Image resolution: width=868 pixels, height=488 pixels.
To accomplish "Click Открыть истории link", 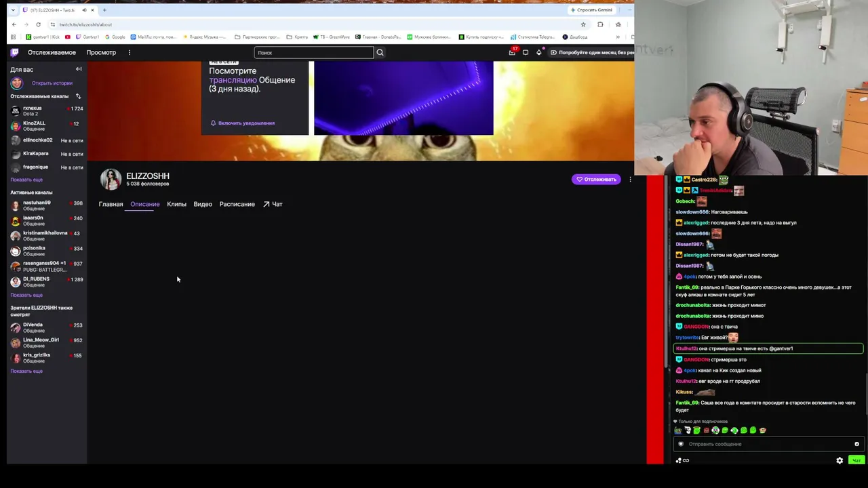I will (52, 83).
